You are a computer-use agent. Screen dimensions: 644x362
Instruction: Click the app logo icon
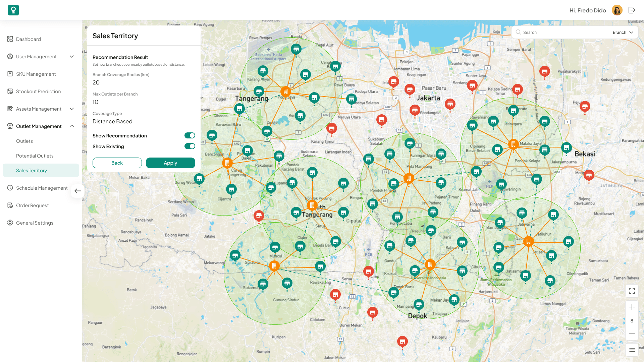[13, 10]
